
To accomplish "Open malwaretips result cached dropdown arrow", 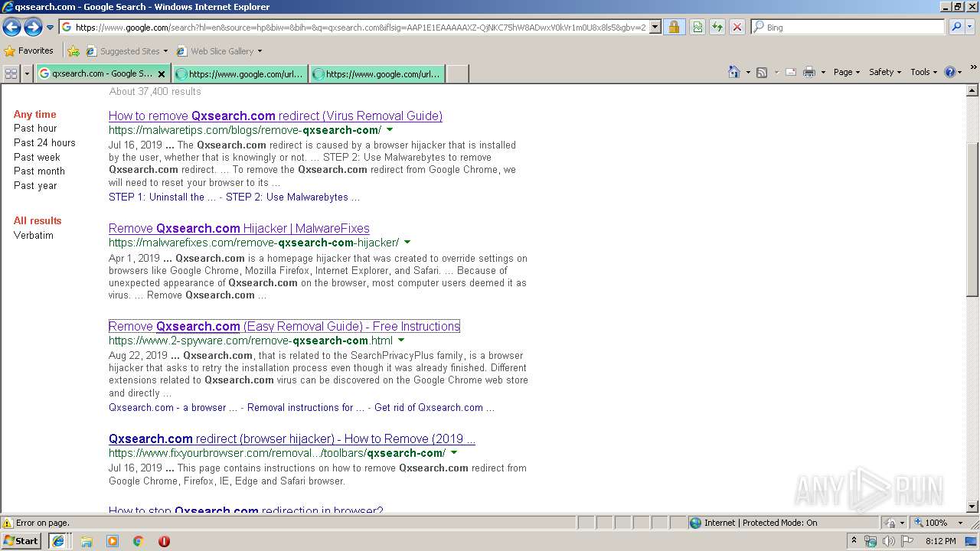I will (390, 130).
